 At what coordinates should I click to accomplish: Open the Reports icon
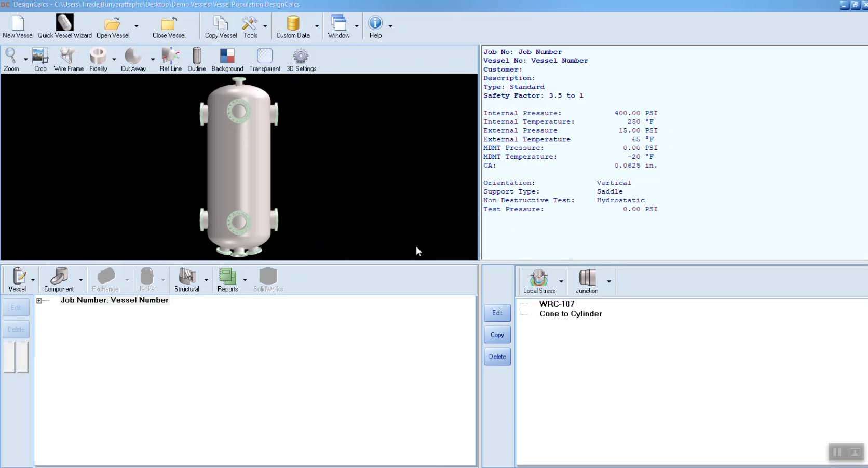227,280
